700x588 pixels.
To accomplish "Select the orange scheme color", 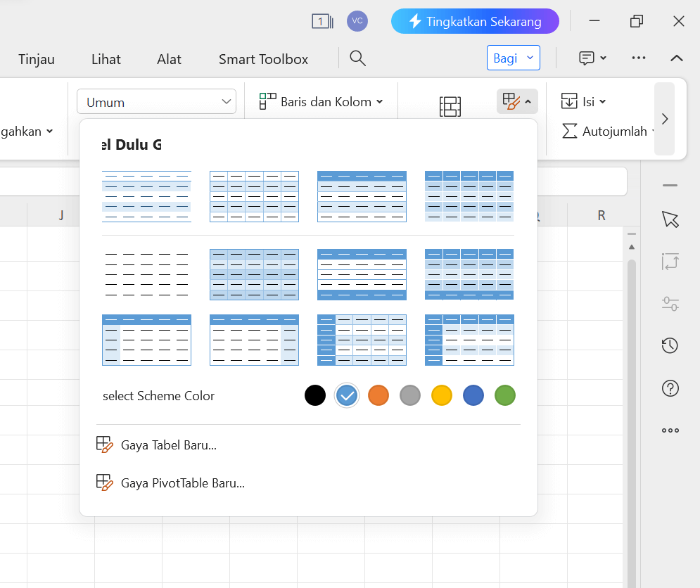I will click(378, 395).
